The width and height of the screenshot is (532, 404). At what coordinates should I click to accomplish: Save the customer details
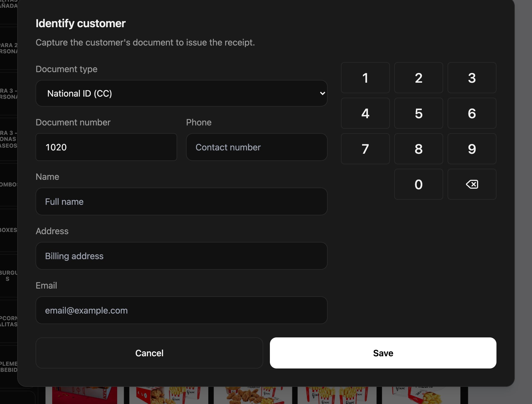click(383, 353)
